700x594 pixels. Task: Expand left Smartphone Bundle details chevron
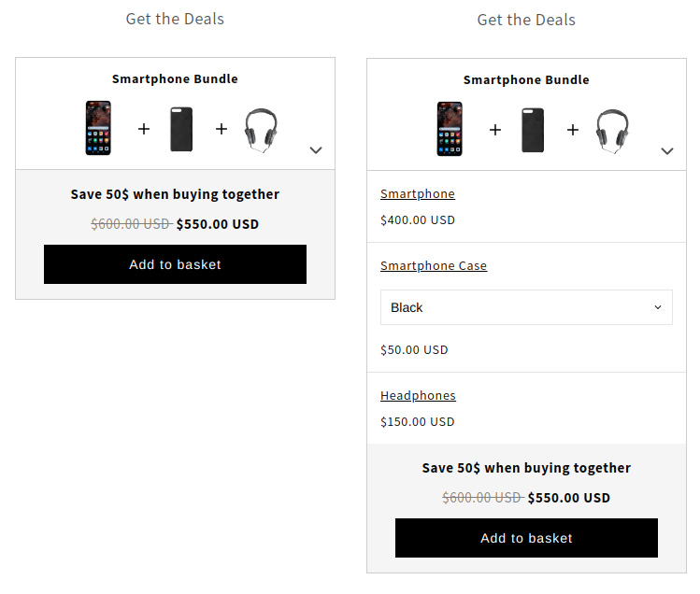pyautogui.click(x=316, y=150)
